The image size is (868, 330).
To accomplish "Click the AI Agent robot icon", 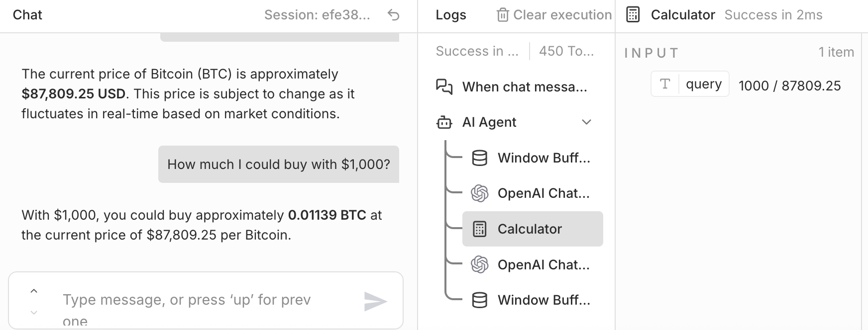I will pos(444,122).
